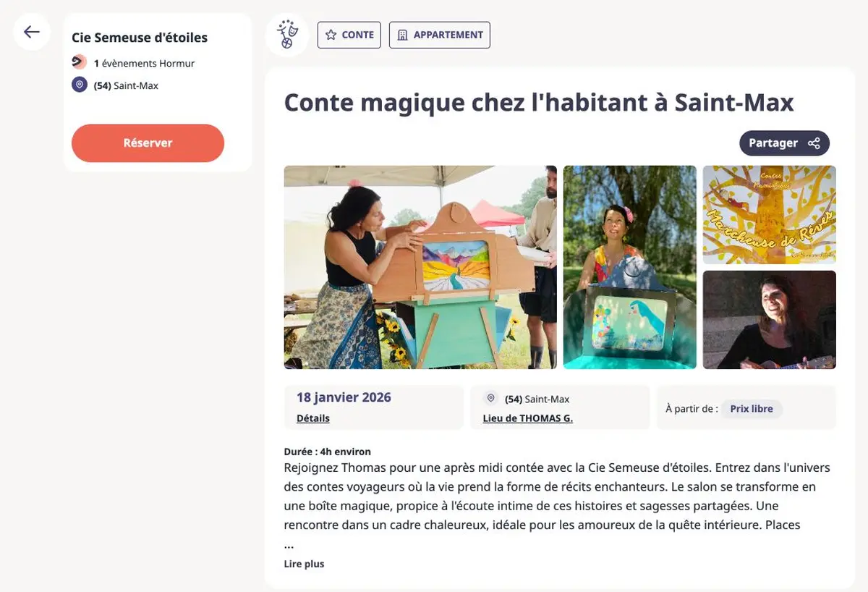
Task: Click the share icon inside the Partager button
Action: (815, 143)
